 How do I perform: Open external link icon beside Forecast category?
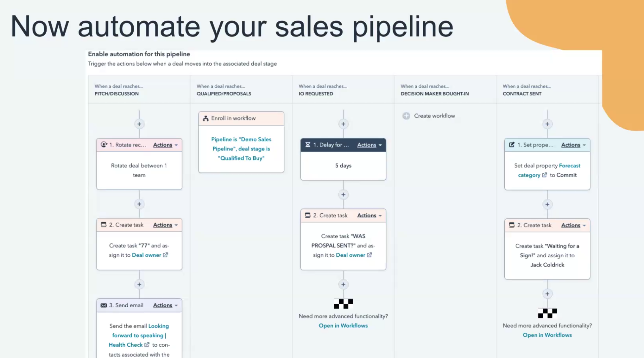pyautogui.click(x=544, y=175)
